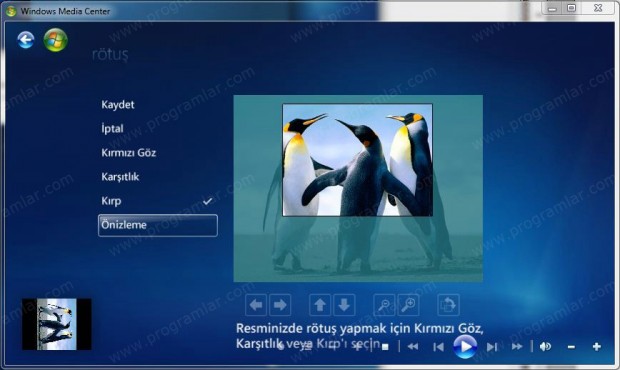Toggle the checked Kırp option

click(x=158, y=201)
